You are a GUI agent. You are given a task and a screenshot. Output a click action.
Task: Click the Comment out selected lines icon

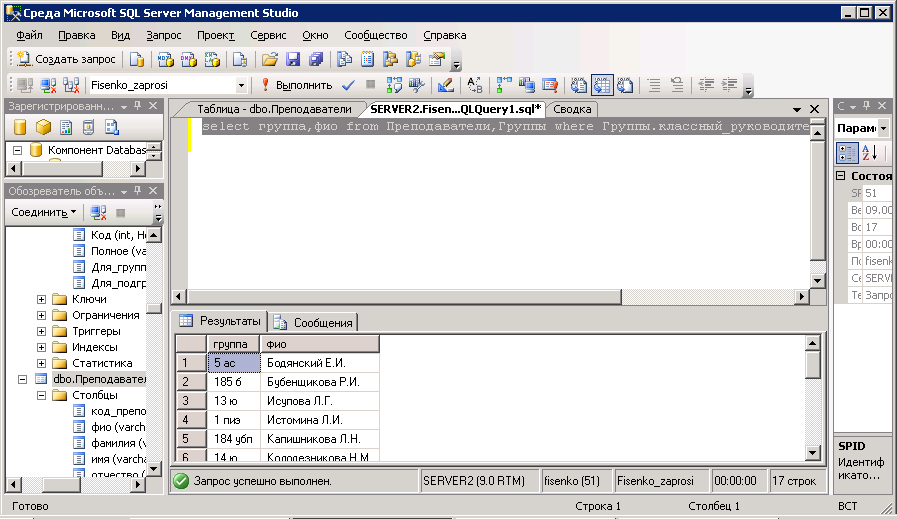click(x=654, y=85)
